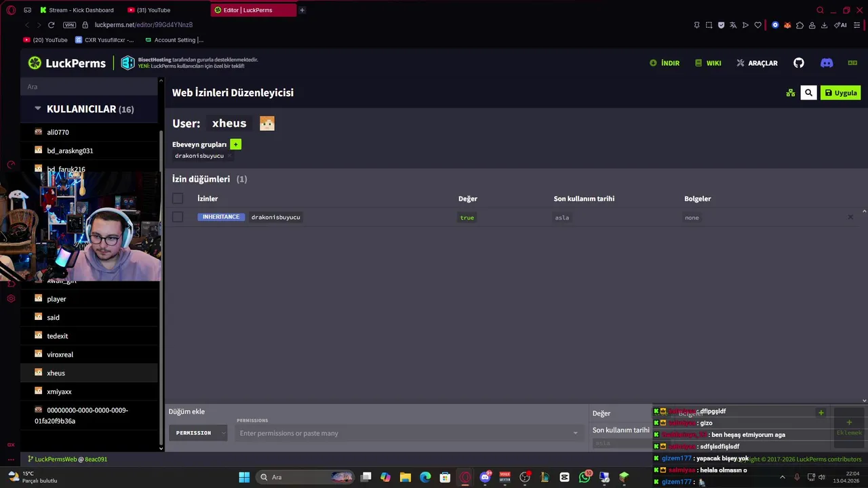
Task: Click the sidebar Ara search field
Action: pos(90,87)
